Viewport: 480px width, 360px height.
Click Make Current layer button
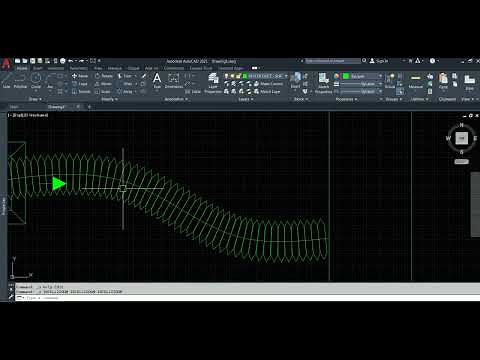pyautogui.click(x=269, y=84)
